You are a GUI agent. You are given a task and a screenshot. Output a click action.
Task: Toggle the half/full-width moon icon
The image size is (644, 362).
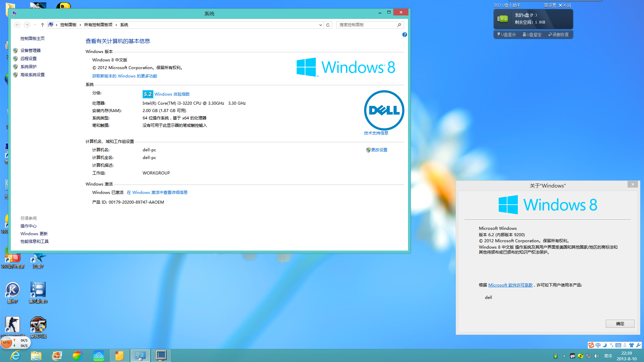pyautogui.click(x=605, y=345)
